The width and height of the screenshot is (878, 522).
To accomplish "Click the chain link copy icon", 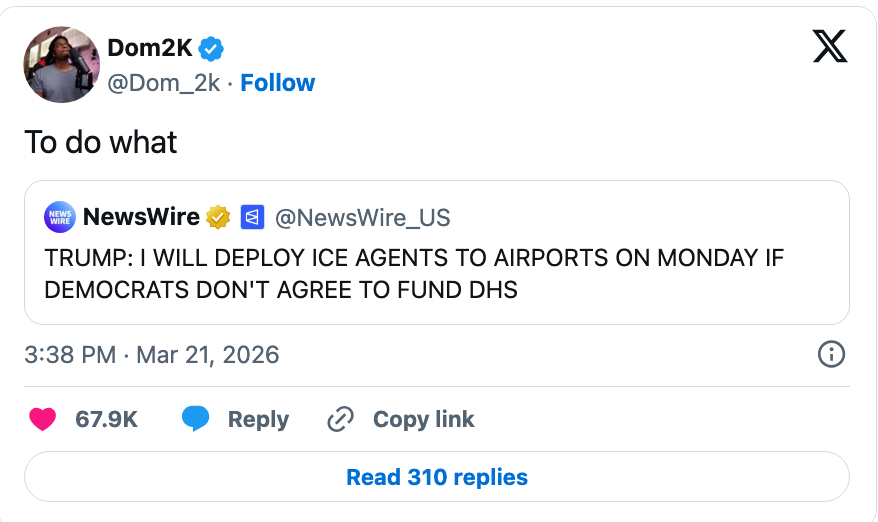I will (x=342, y=419).
